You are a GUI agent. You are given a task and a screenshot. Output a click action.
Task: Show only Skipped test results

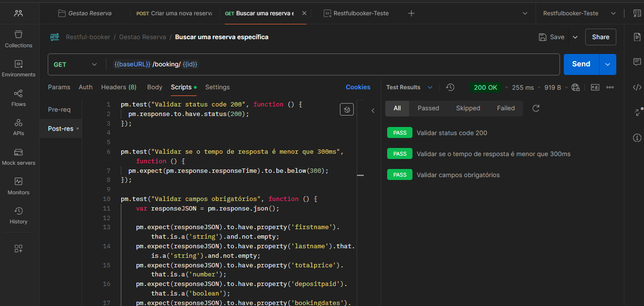coord(468,108)
